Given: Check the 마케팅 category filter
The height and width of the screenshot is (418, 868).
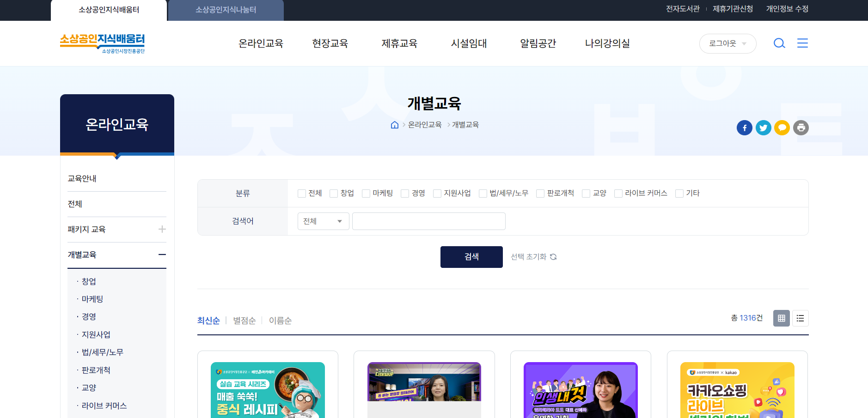Looking at the screenshot, I should click(x=366, y=193).
